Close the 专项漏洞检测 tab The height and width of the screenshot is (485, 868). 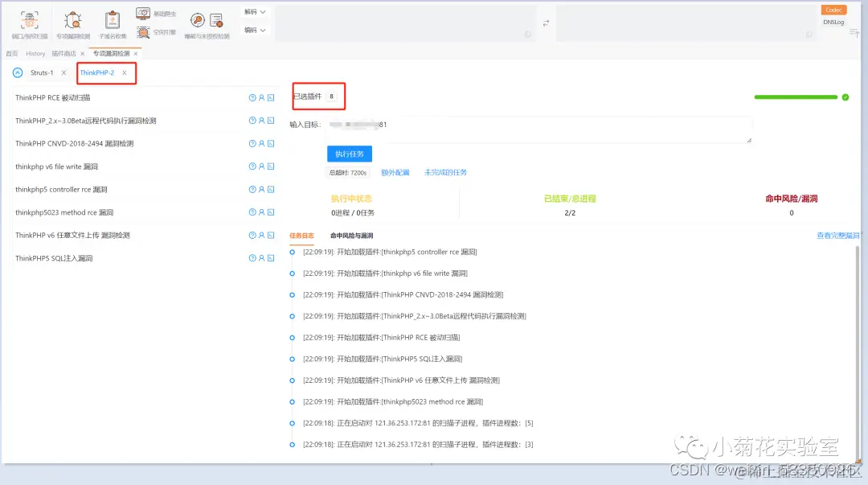(x=136, y=54)
